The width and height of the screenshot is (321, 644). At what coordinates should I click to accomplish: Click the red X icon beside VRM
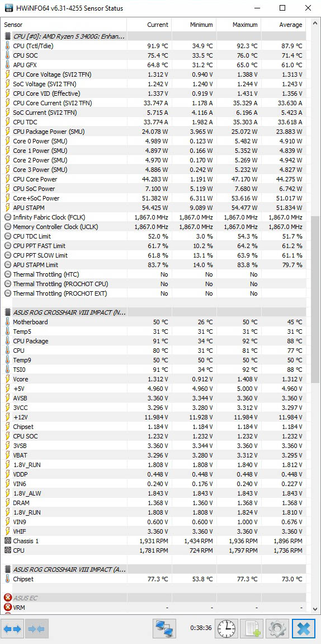coord(8,607)
